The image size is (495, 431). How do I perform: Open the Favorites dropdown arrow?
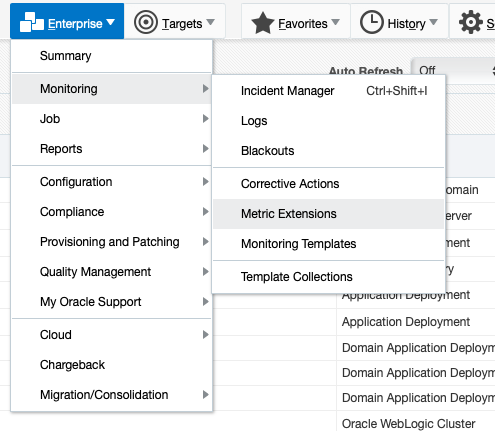pyautogui.click(x=335, y=22)
